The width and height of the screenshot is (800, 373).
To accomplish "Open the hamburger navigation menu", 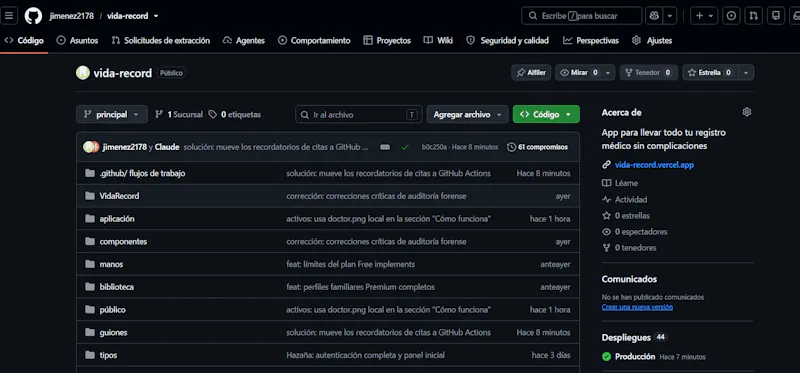I will click(x=9, y=16).
